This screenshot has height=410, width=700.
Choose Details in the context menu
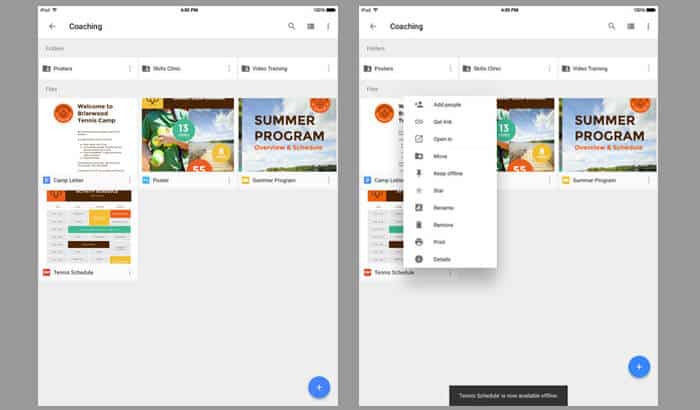[x=450, y=259]
